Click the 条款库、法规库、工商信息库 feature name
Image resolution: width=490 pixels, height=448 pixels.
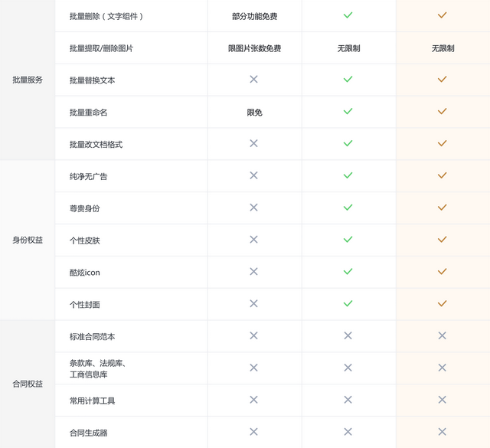[97, 369]
